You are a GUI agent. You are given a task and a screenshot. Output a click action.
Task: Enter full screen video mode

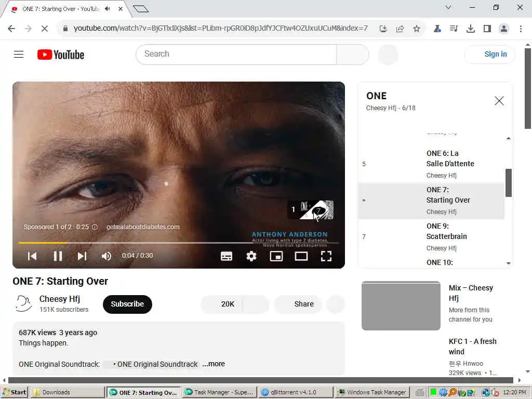pos(326,256)
